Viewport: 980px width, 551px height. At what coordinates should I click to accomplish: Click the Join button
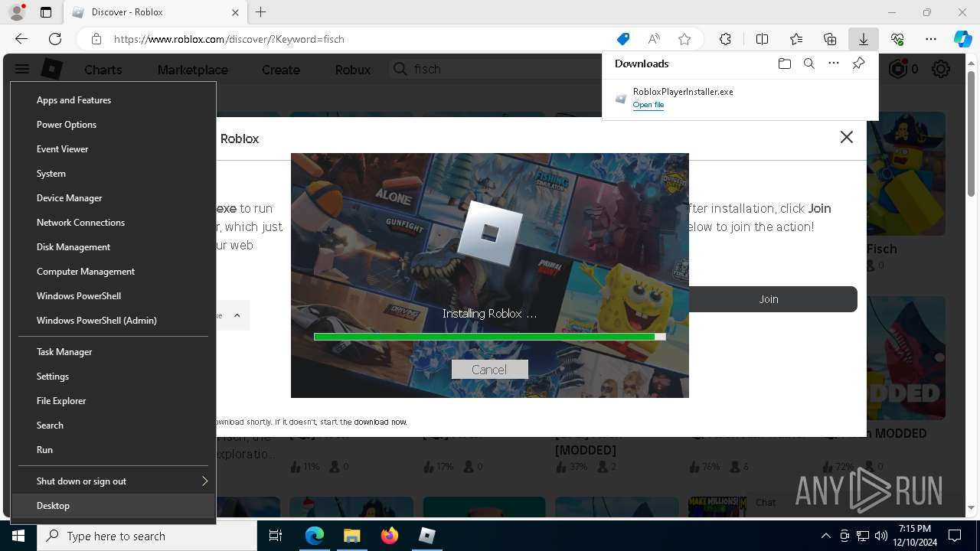(x=769, y=299)
